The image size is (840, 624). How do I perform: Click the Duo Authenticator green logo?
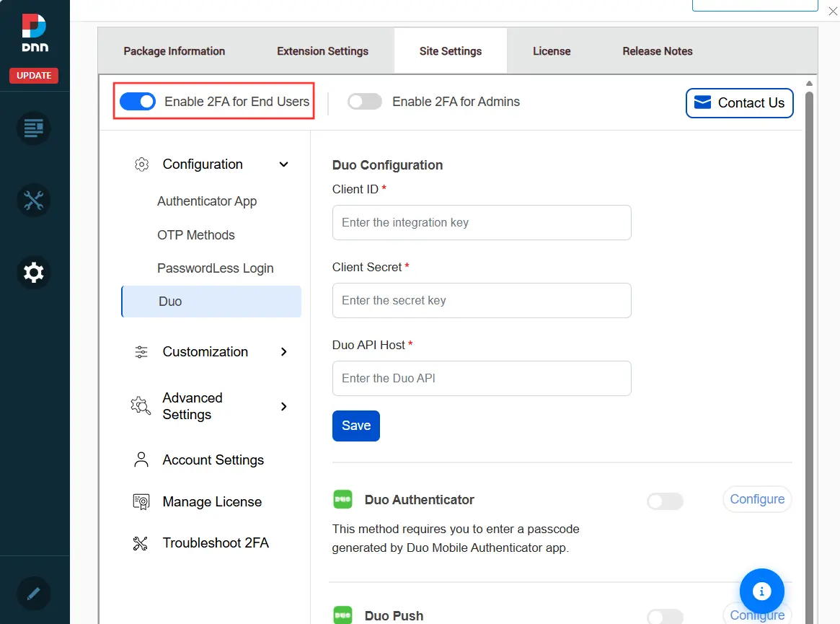pyautogui.click(x=343, y=500)
